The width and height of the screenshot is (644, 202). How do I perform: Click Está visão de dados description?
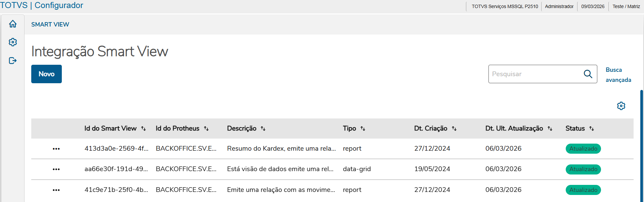click(280, 169)
